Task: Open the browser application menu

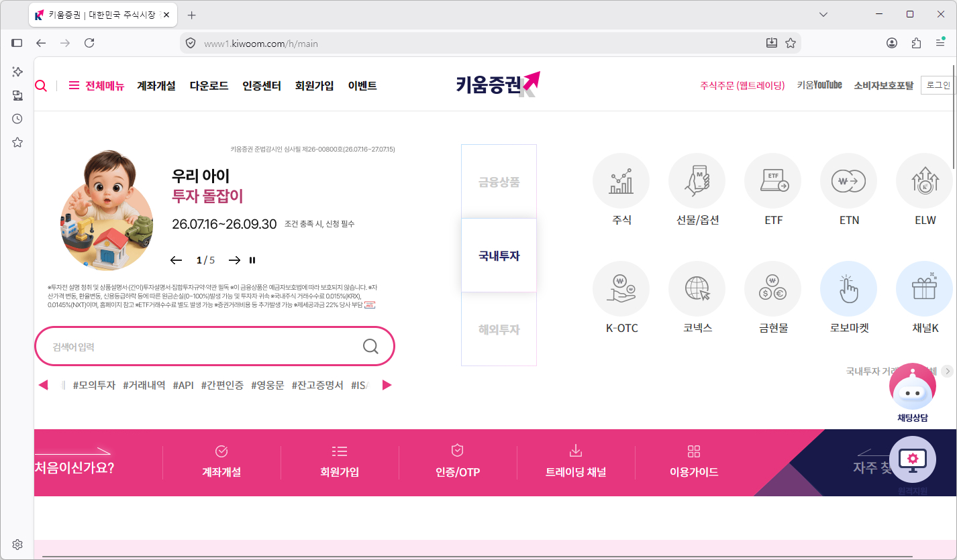Action: (940, 43)
